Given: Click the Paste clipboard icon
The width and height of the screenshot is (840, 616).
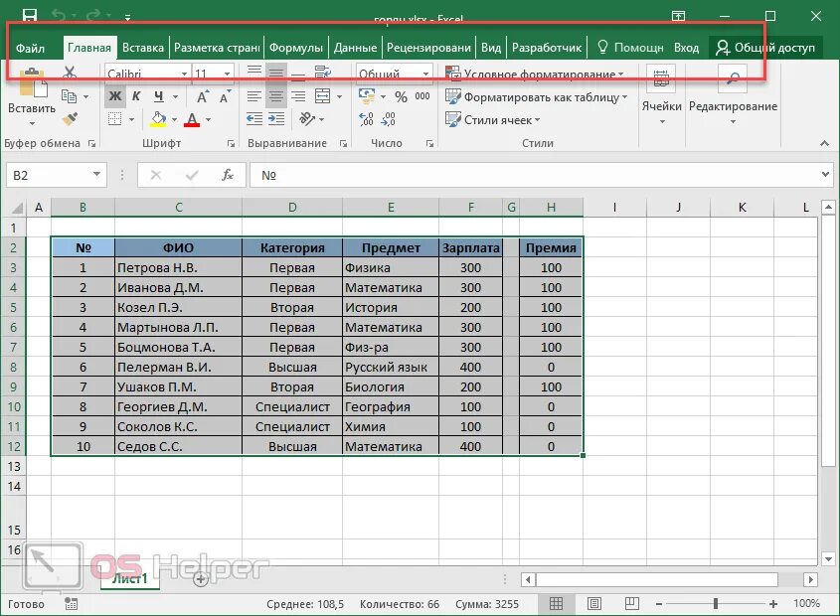Looking at the screenshot, I should (x=33, y=81).
